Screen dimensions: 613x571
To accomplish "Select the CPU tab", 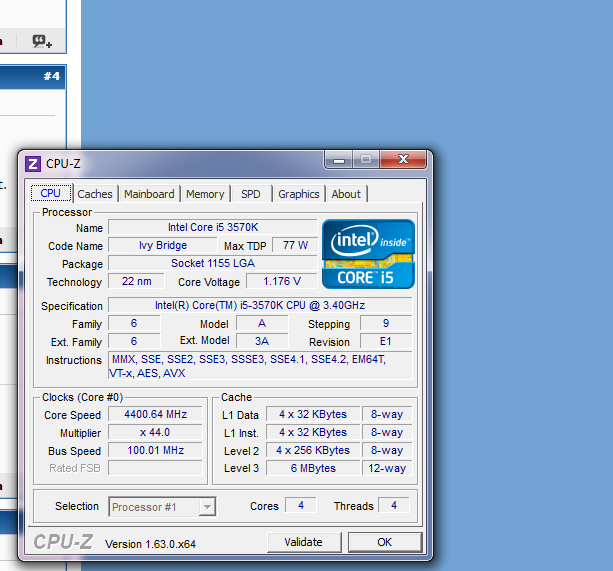I will pyautogui.click(x=51, y=193).
